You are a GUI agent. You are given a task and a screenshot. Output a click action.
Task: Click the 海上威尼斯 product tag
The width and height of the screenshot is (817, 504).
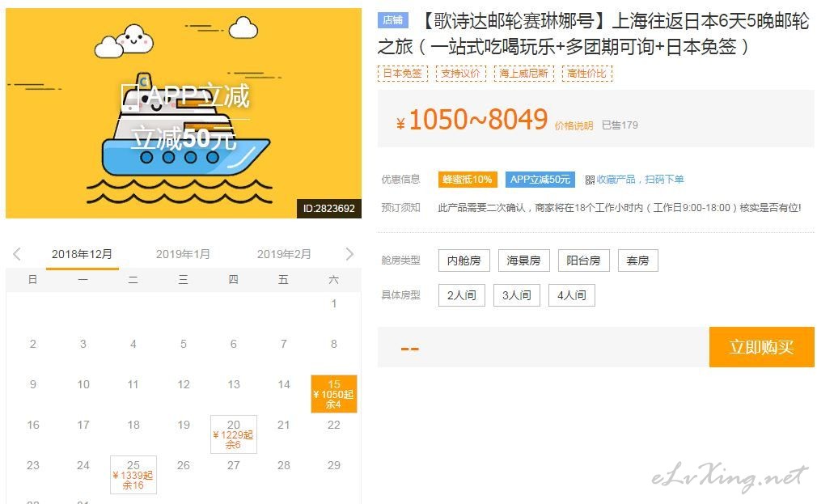523,73
